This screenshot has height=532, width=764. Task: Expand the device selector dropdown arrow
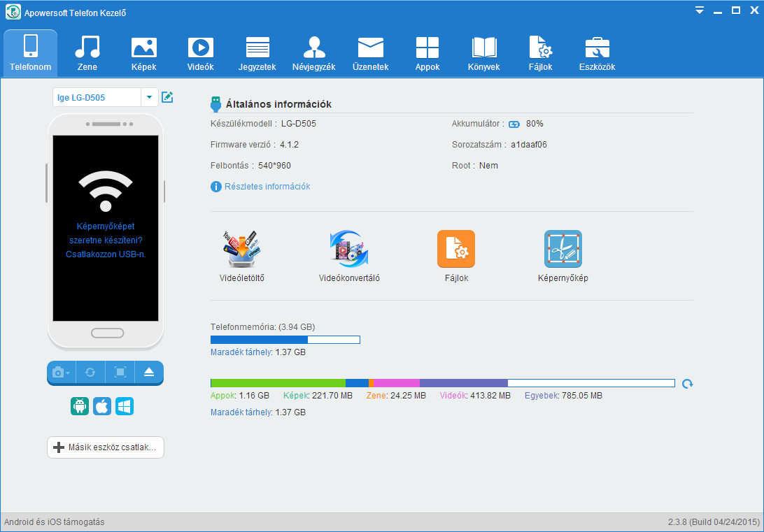pos(150,97)
